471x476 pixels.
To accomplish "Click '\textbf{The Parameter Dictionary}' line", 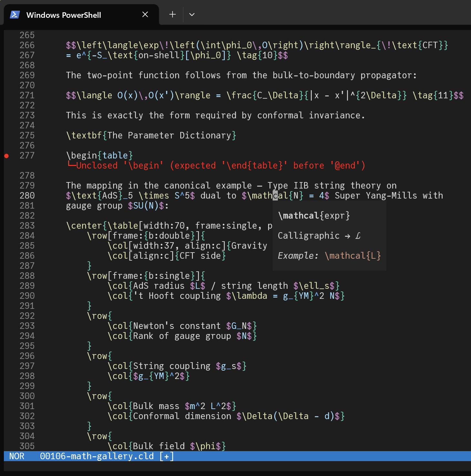I will [151, 135].
